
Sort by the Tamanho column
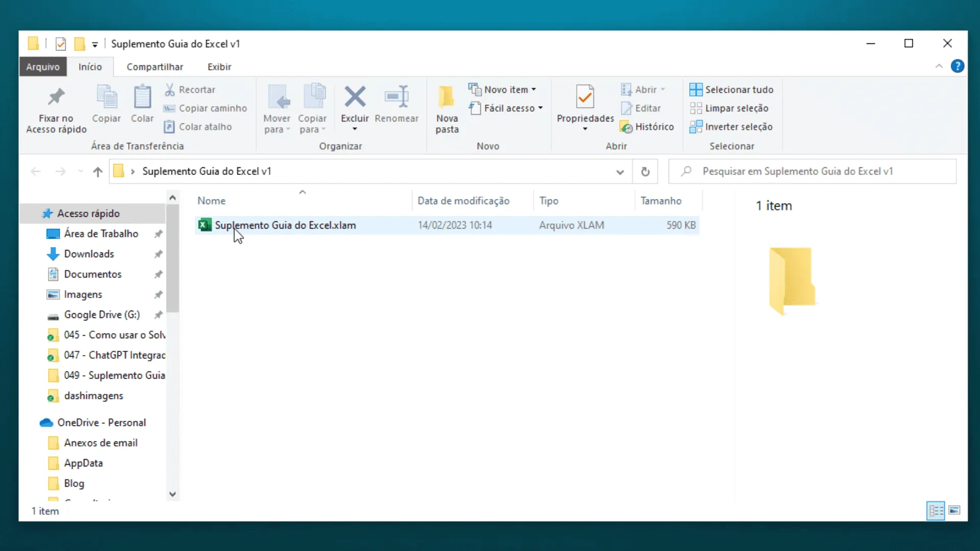coord(668,201)
